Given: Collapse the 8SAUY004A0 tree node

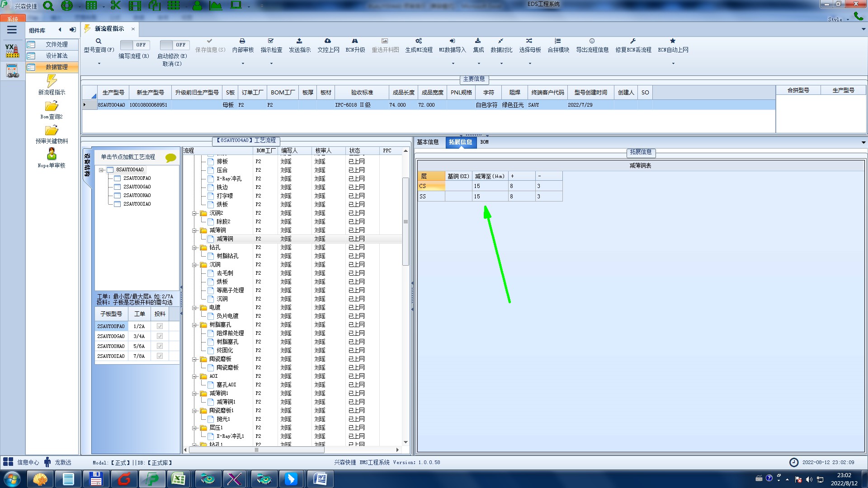Looking at the screenshot, I should [x=102, y=170].
